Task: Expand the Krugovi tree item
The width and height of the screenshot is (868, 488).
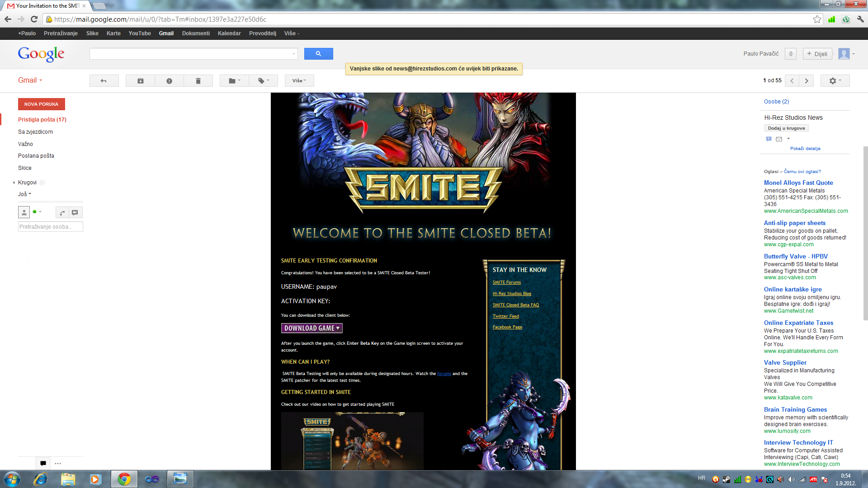Action: (14, 183)
